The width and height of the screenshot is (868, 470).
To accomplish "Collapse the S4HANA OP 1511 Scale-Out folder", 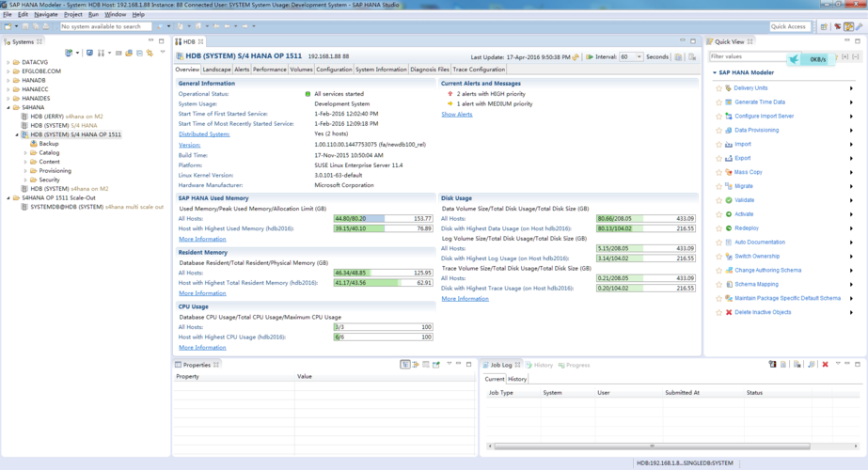I will click(8, 197).
